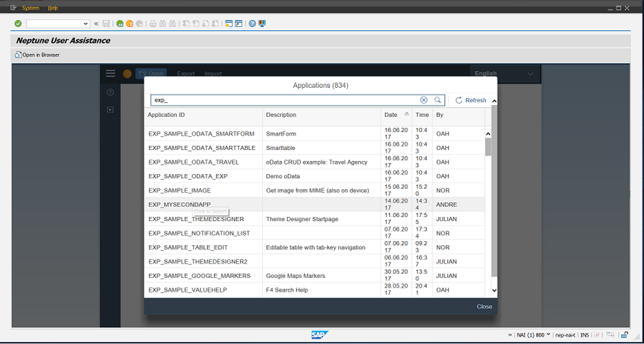Click the status bar transfer arrows icon

(x=610, y=335)
